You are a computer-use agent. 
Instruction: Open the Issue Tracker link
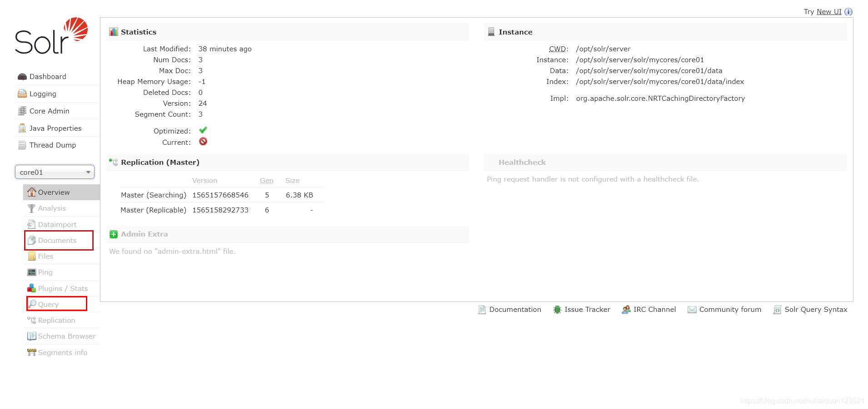pyautogui.click(x=587, y=310)
